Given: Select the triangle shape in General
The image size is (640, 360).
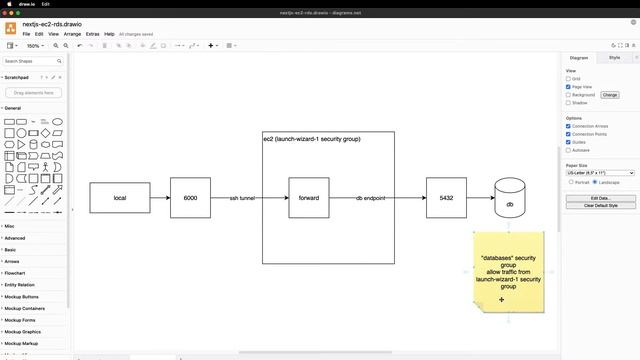Looking at the screenshot, I should 21,144.
